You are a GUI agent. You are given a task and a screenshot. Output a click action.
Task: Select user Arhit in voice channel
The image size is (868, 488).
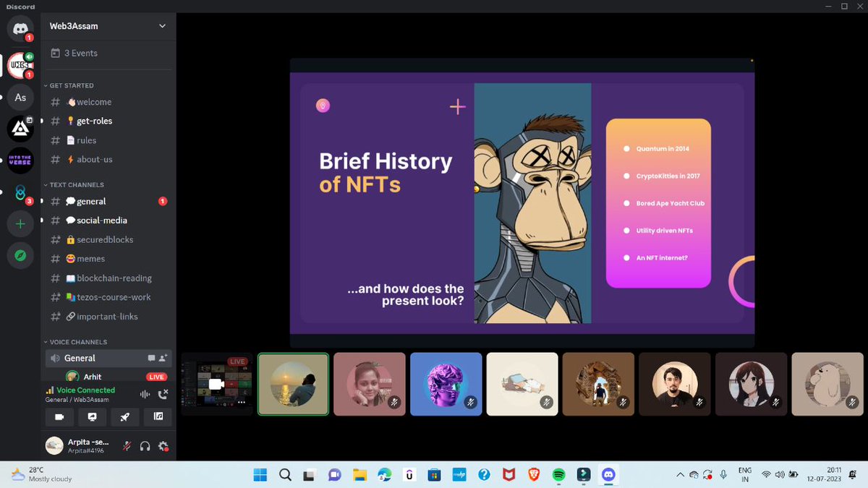(93, 377)
